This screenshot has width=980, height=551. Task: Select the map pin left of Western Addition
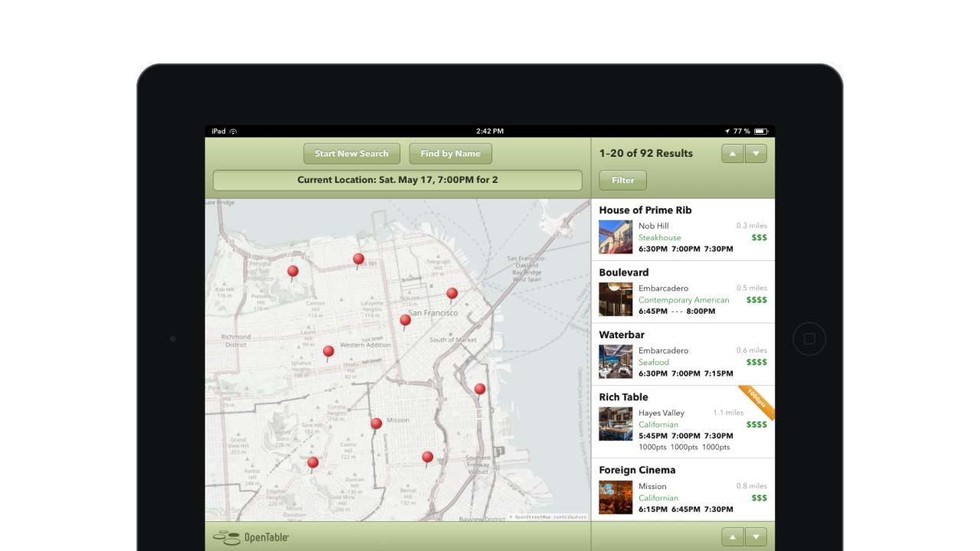click(328, 353)
